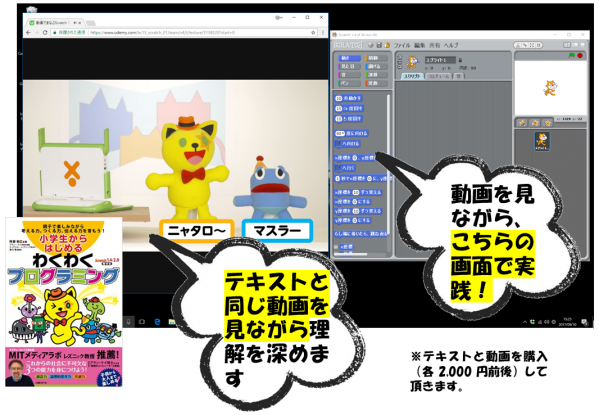599x415 pixels.
Task: Select the scissors delete tool in Scratch
Action: point(525,45)
